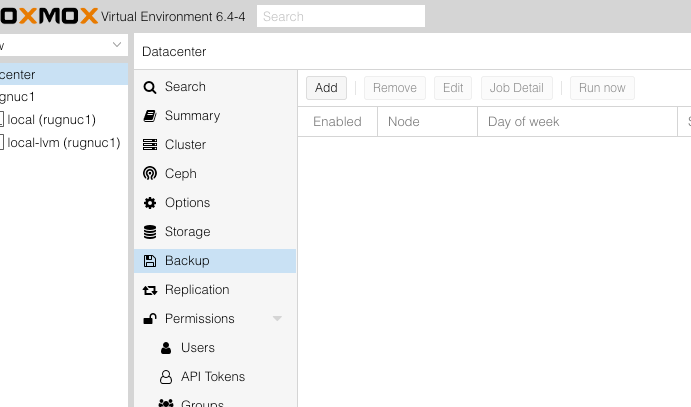The width and height of the screenshot is (691, 407).
Task: Click the Job Detail button
Action: coord(516,88)
